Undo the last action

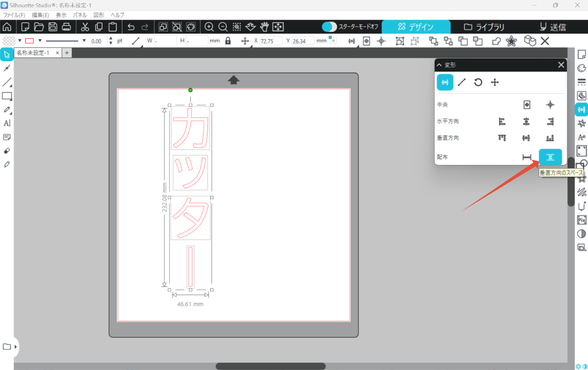click(x=131, y=27)
